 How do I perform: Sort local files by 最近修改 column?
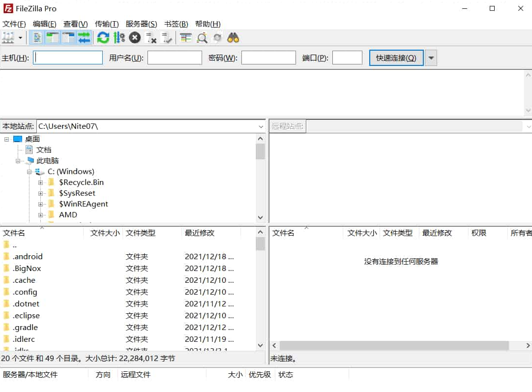pyautogui.click(x=200, y=233)
